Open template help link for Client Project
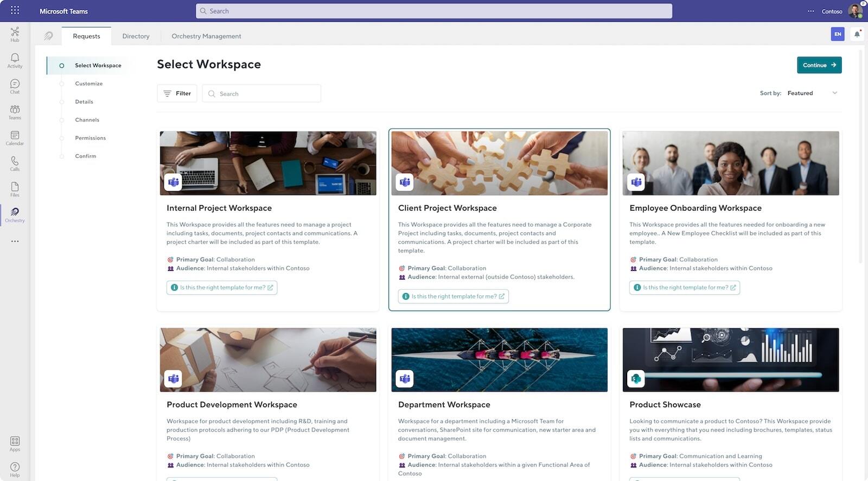The image size is (868, 481). click(453, 296)
